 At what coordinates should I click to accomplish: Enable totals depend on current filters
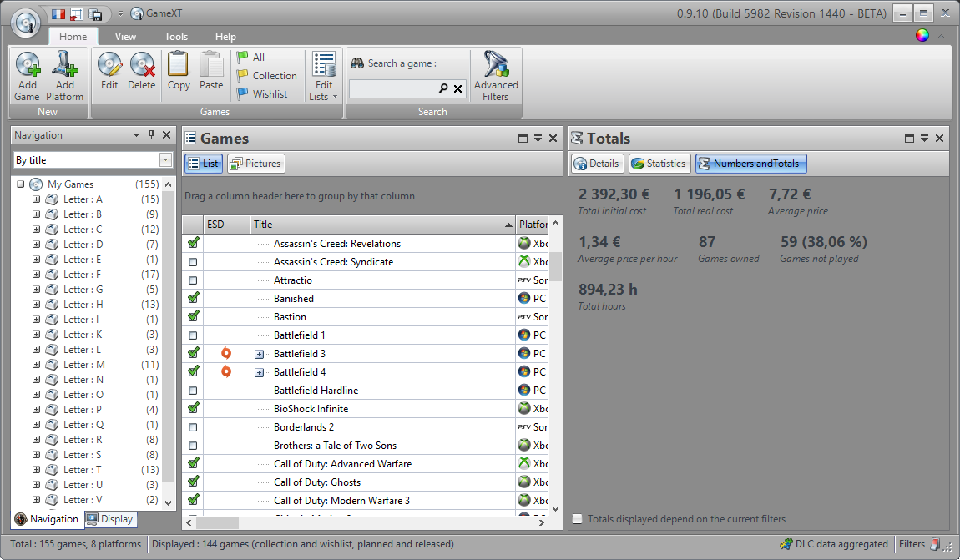578,519
